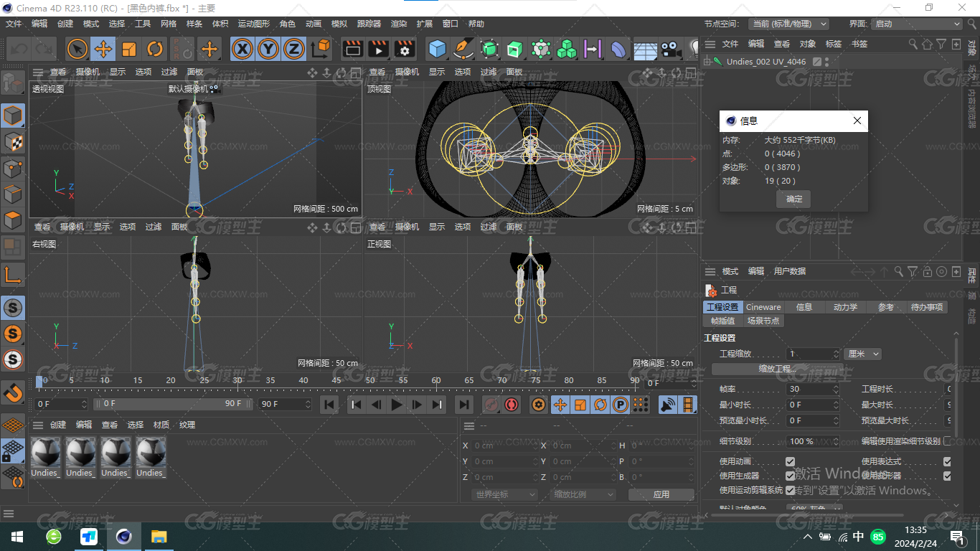Image resolution: width=980 pixels, height=551 pixels.
Task: Go to the end of animation
Action: pyautogui.click(x=464, y=405)
